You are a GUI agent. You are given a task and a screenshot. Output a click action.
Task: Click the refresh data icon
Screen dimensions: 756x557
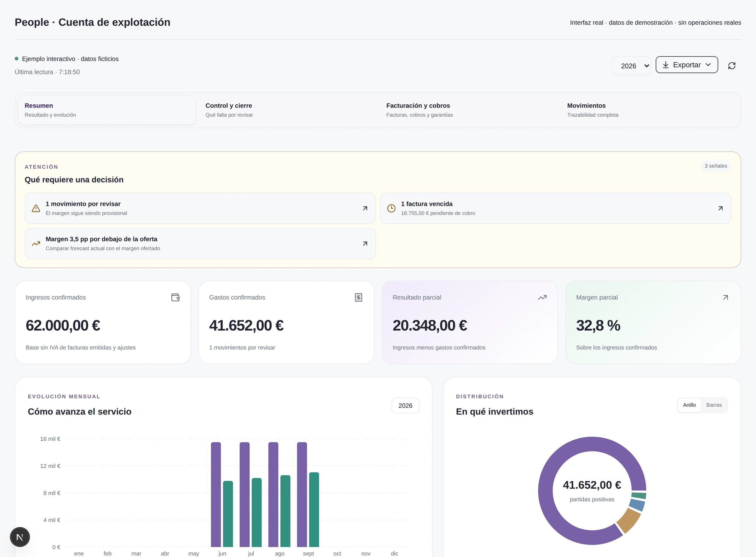[731, 66]
